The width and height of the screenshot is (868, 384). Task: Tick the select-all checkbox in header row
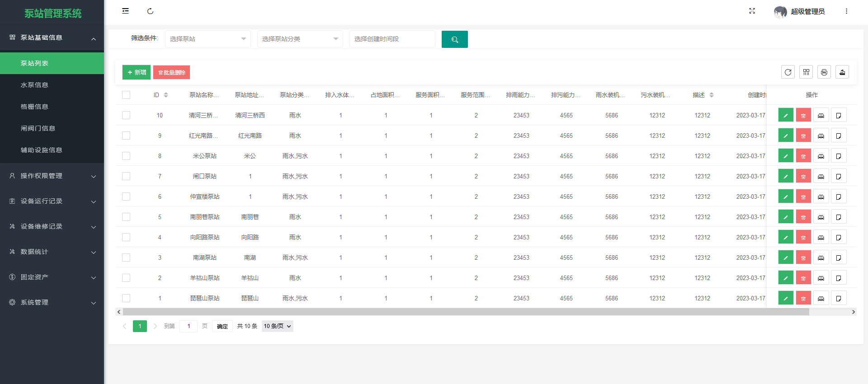click(126, 95)
